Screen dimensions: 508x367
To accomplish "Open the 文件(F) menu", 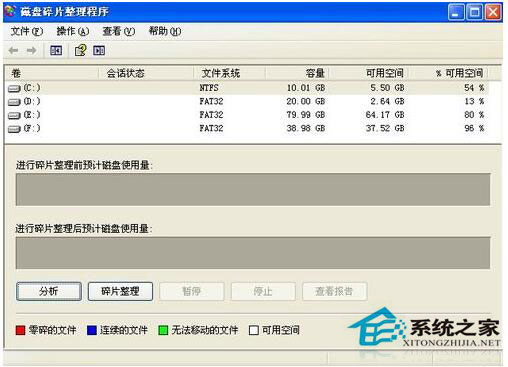I will tap(27, 31).
